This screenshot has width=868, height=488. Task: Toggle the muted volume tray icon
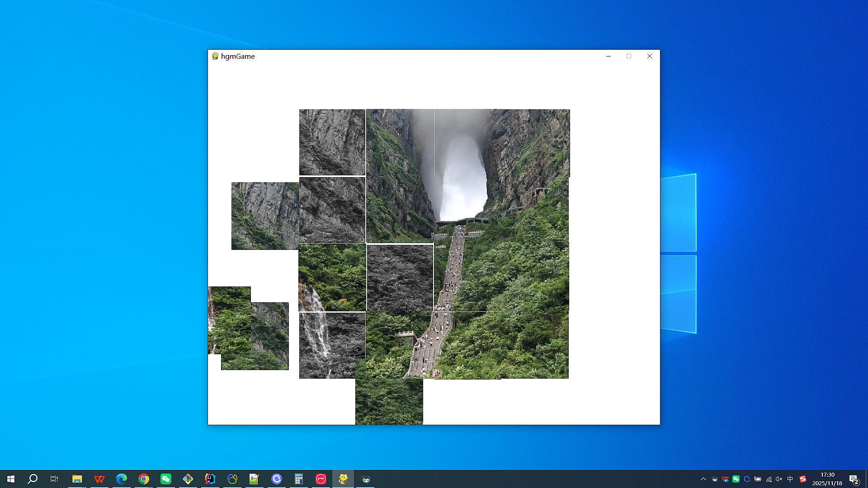[x=779, y=479]
